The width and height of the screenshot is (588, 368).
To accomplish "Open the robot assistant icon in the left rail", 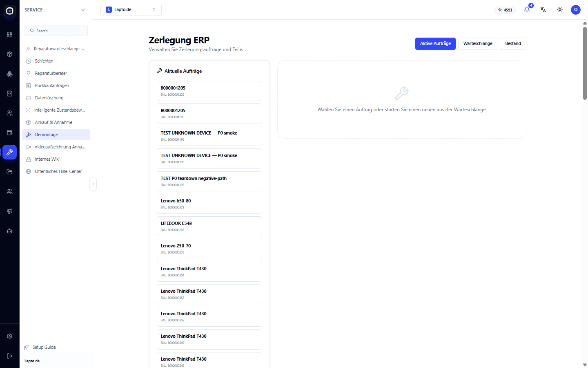I will pos(10,231).
